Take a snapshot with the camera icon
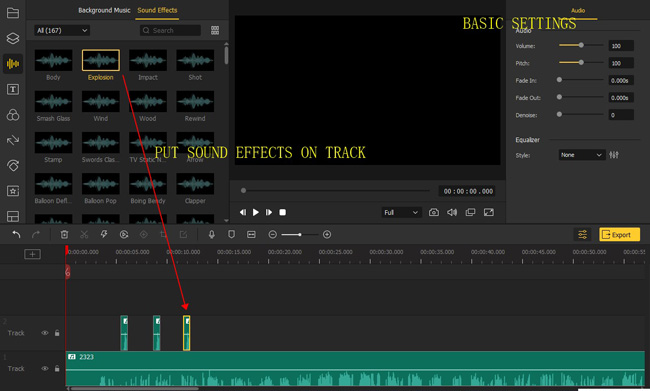 click(x=434, y=212)
